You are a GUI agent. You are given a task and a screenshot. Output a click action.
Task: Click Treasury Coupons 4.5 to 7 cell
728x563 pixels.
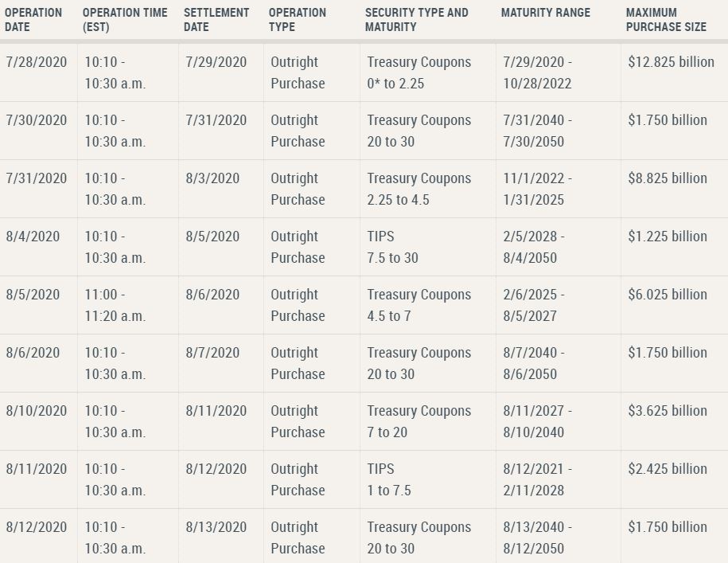[x=419, y=305]
